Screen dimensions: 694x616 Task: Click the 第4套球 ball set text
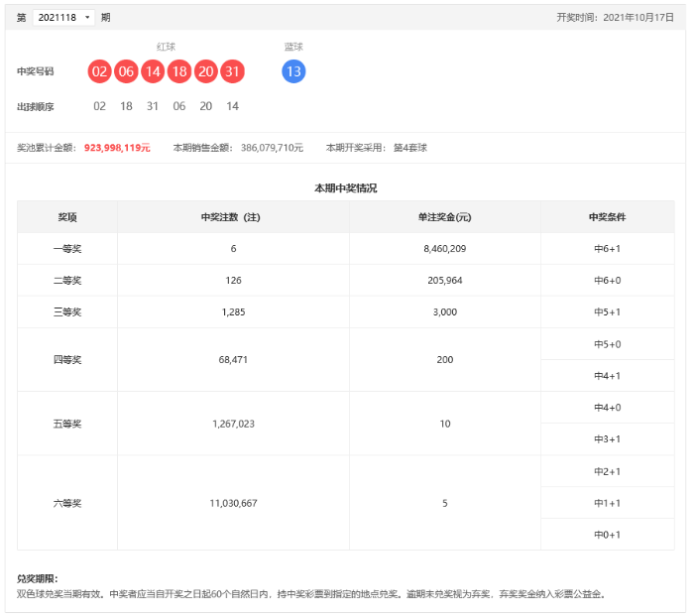coord(410,148)
